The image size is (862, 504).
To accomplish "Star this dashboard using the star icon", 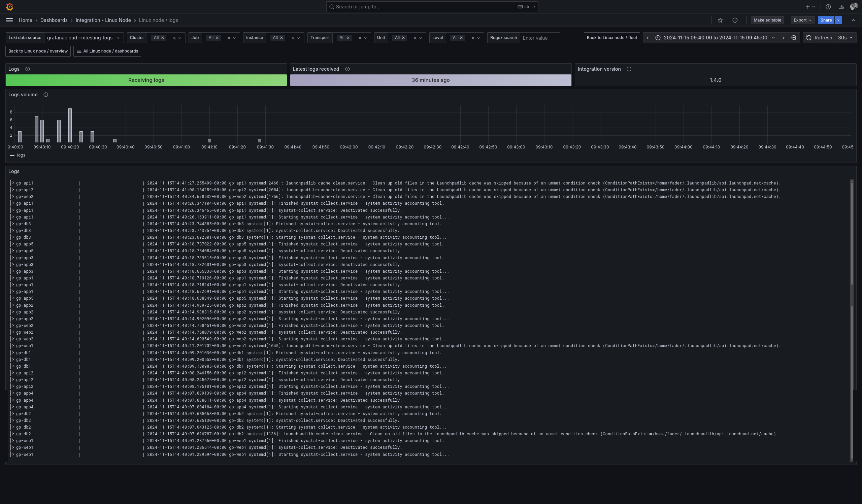I will click(x=720, y=20).
